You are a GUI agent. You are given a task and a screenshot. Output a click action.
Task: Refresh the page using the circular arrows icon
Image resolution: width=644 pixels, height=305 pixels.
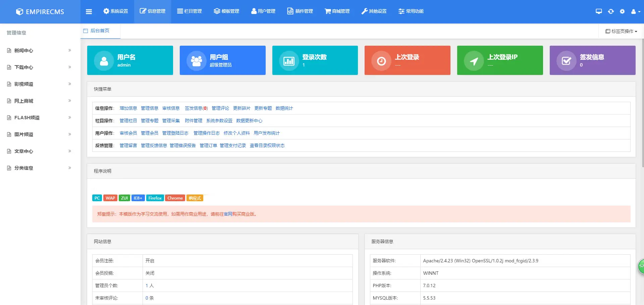610,11
